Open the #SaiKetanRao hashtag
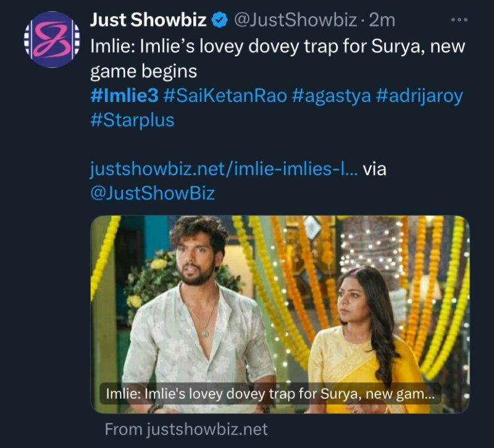 [223, 96]
